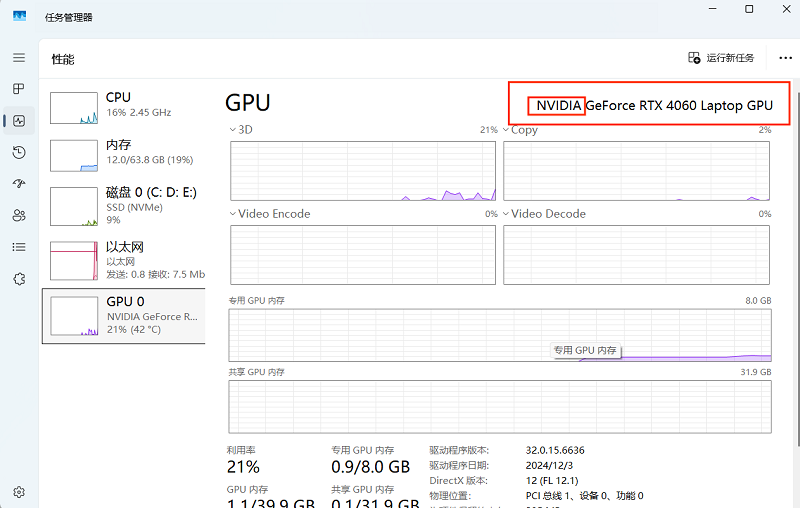
Task: Maximize the Task Manager window
Action: coord(749,9)
